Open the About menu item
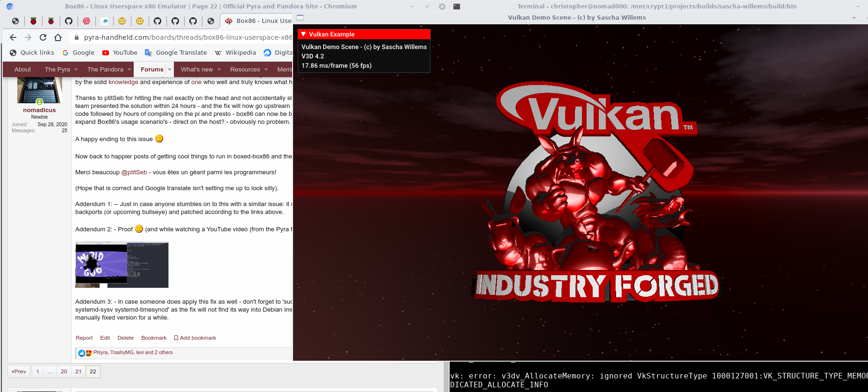Screen dimensions: 868x392 point(22,69)
